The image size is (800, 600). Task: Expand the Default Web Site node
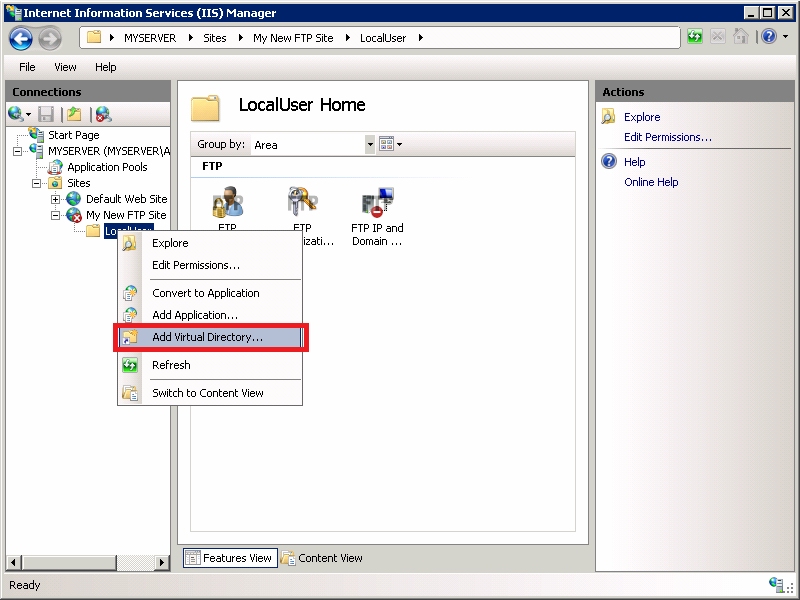pyautogui.click(x=56, y=199)
